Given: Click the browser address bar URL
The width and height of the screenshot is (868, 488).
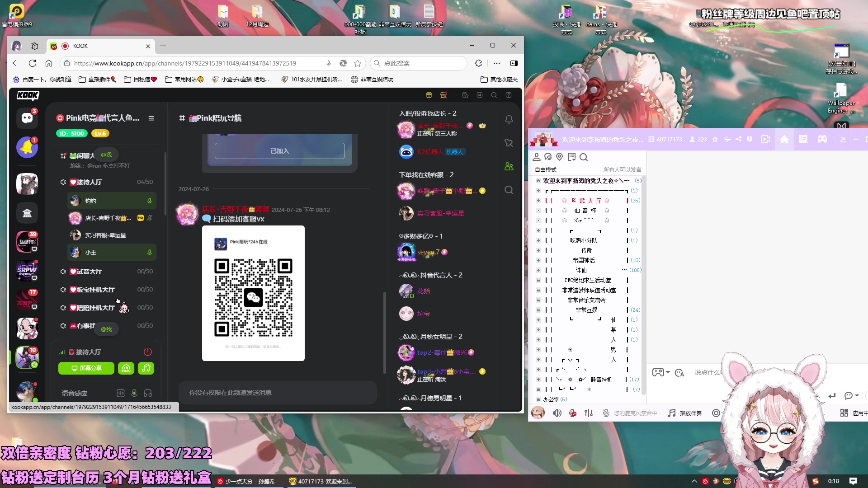Looking at the screenshot, I should (185, 63).
